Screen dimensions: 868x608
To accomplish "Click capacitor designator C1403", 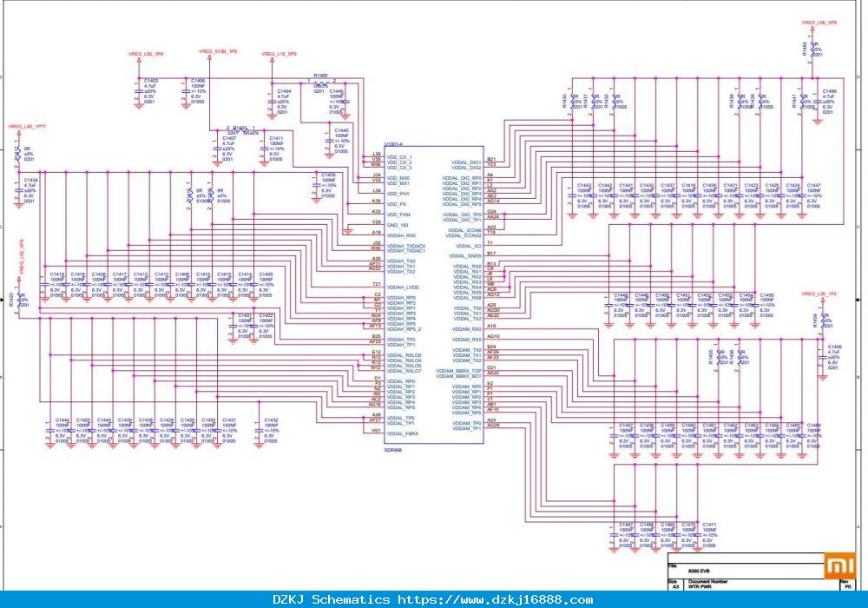I will coord(150,81).
